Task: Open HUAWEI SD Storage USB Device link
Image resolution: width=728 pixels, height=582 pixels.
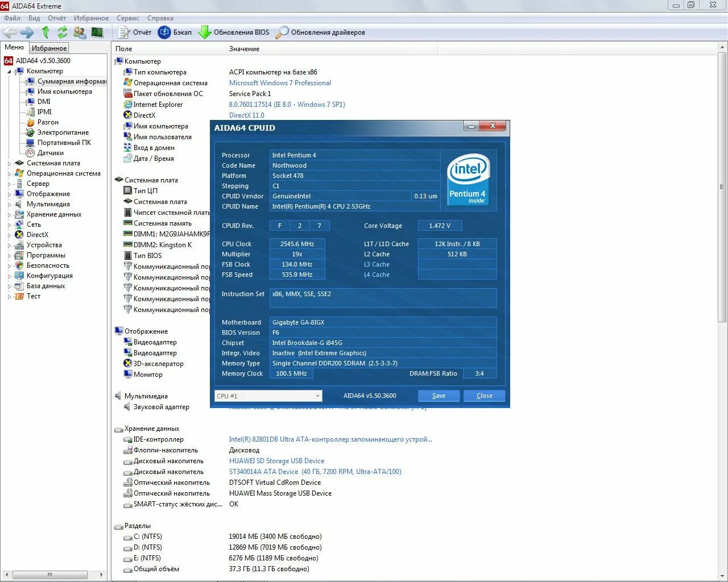Action: 276,461
